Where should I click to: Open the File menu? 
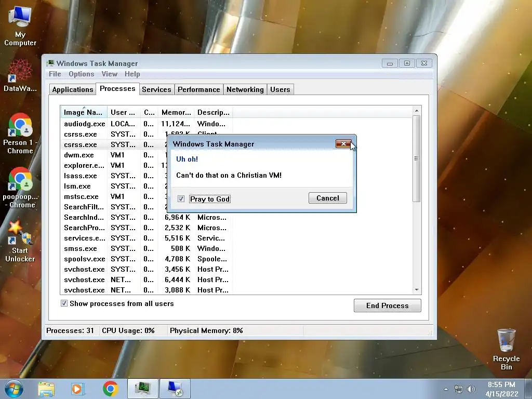point(55,74)
